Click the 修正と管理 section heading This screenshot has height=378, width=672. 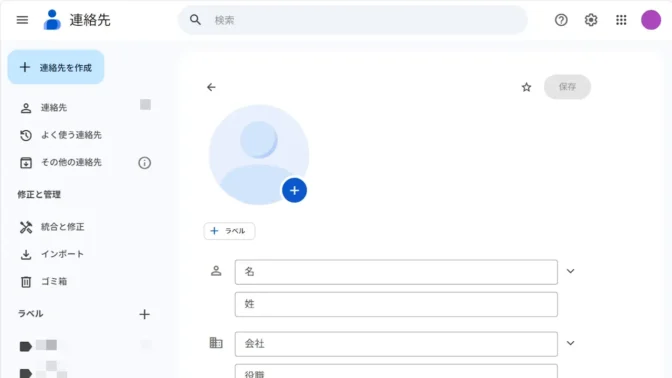point(39,195)
